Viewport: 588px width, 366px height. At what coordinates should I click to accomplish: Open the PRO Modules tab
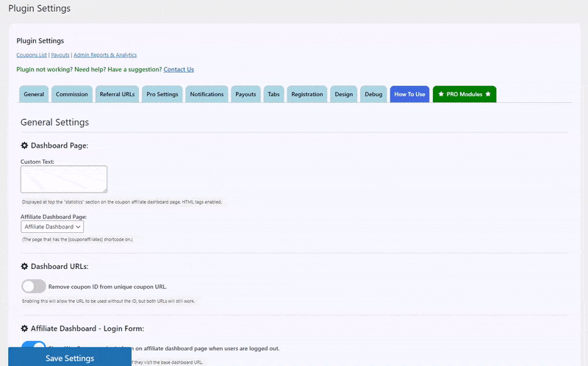coord(465,94)
